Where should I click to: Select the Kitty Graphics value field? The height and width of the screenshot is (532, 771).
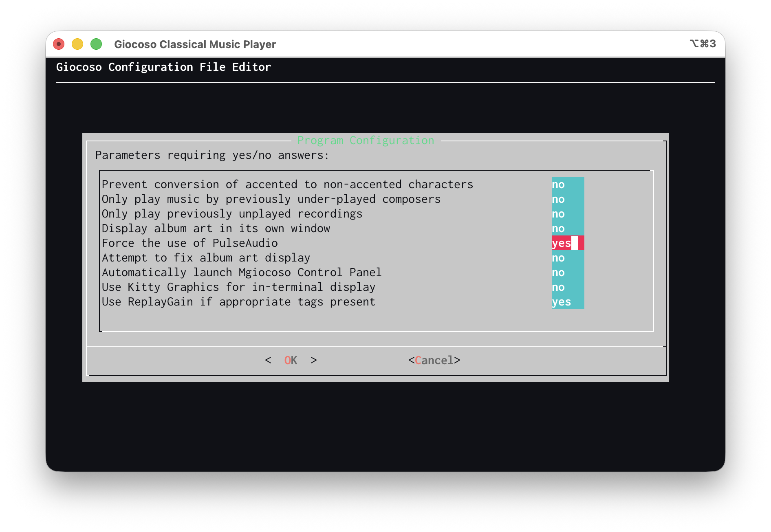(x=567, y=287)
